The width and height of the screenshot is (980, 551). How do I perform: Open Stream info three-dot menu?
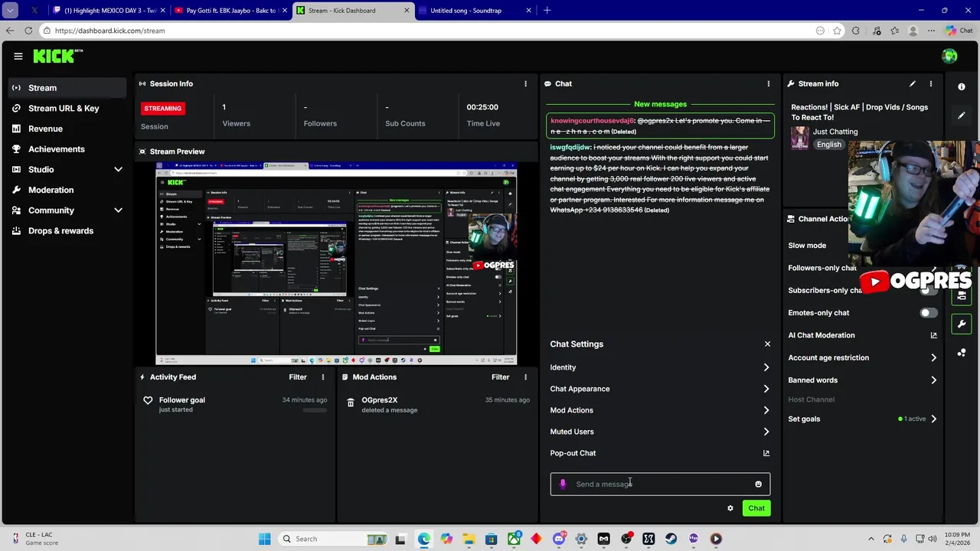(x=931, y=83)
